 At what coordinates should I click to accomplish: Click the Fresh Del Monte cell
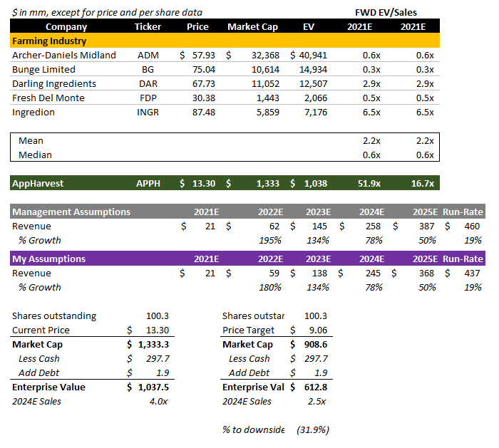pos(48,98)
